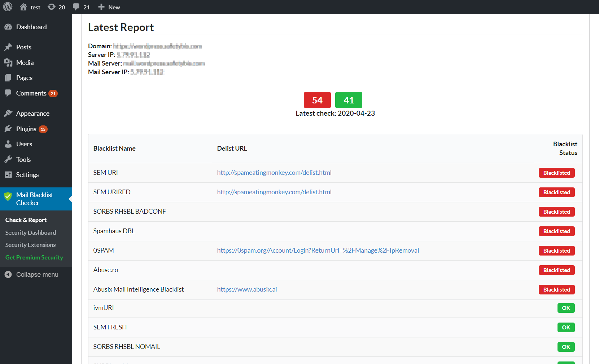Viewport: 599px width, 364px height.
Task: Click the Abuse.ro row name
Action: tap(106, 270)
